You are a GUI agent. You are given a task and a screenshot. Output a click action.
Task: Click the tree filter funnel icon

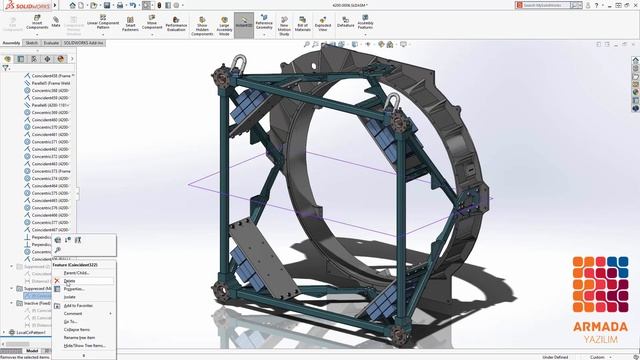[6, 68]
